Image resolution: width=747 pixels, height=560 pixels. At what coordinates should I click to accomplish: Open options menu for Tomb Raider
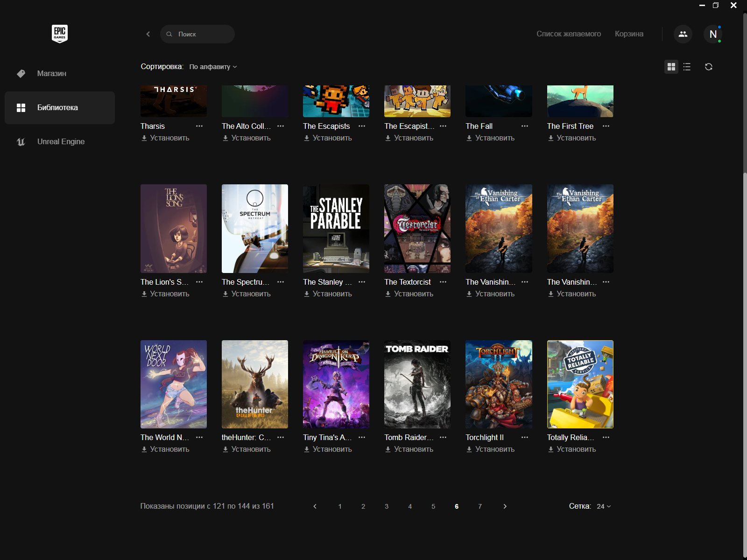point(443,437)
